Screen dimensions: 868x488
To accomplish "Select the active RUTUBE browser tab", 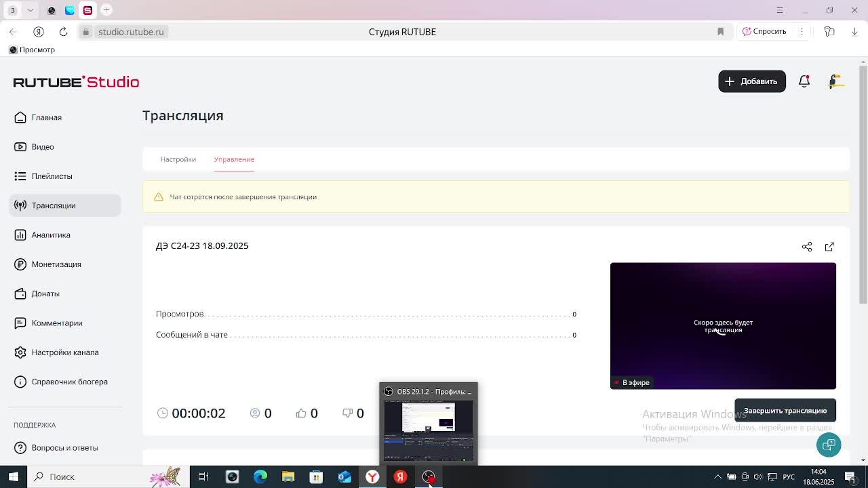I will 87,10.
